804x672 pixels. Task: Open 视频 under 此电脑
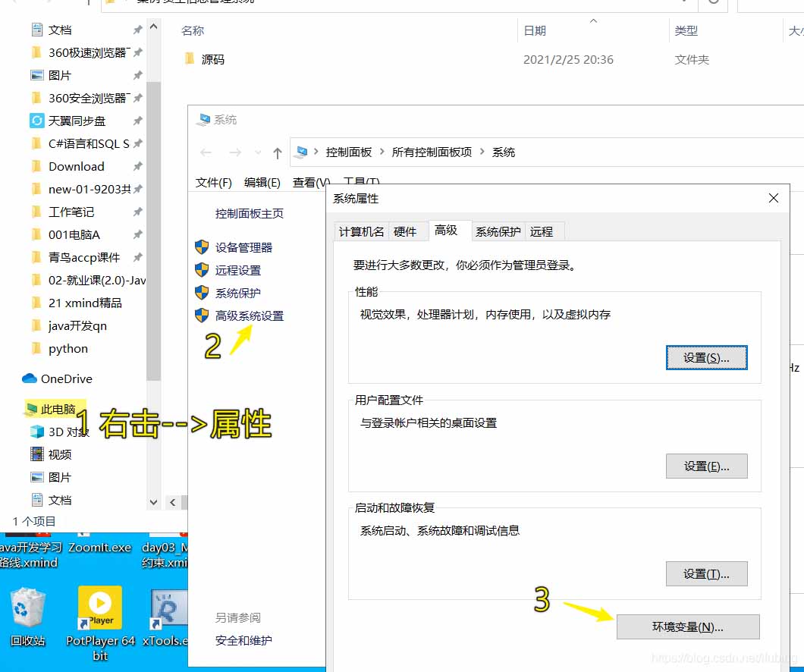[x=52, y=454]
